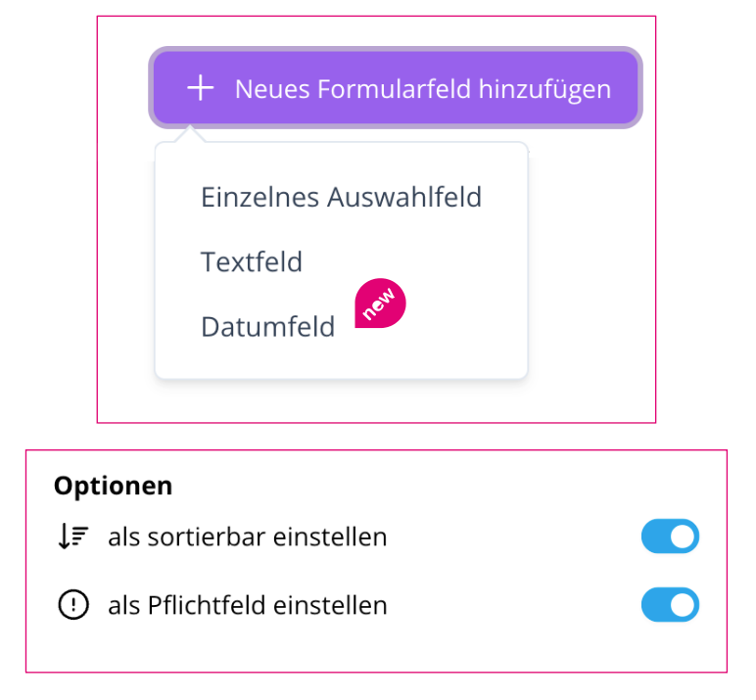This screenshot has height=700, width=756.
Task: Click the white knob of the sortierbar toggle
Action: pos(683,537)
